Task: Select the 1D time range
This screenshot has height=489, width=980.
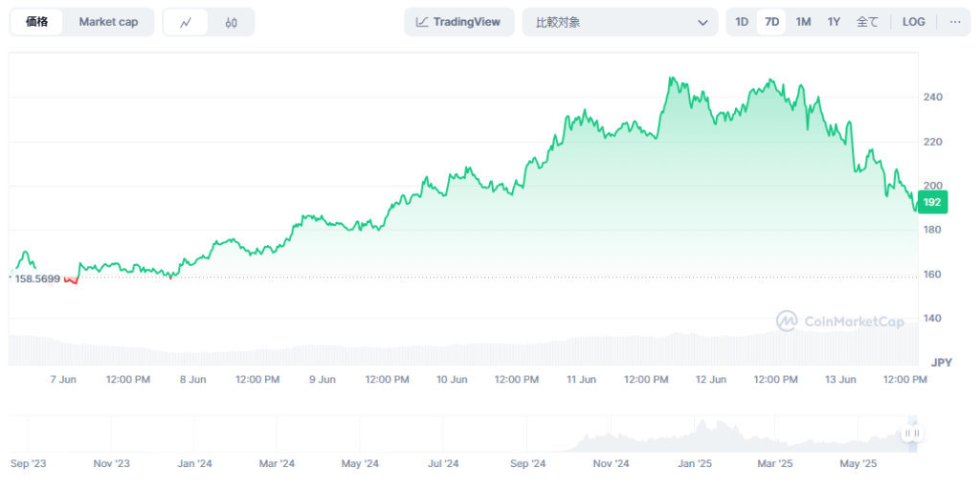Action: point(742,22)
